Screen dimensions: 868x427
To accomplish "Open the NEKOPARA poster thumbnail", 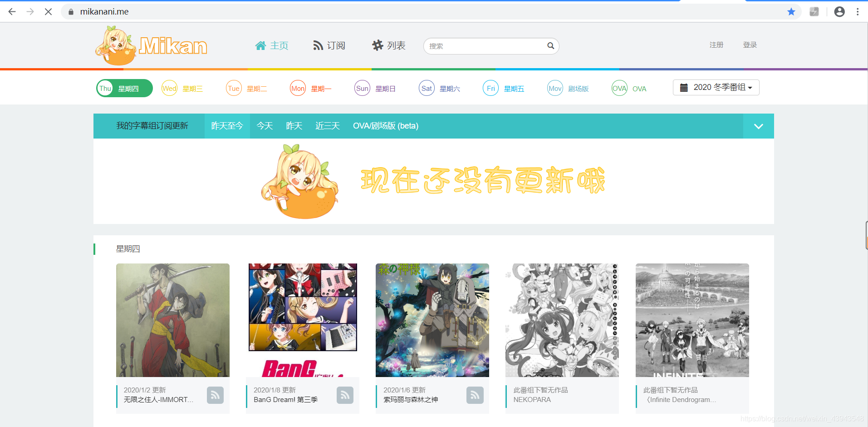I will coord(562,320).
